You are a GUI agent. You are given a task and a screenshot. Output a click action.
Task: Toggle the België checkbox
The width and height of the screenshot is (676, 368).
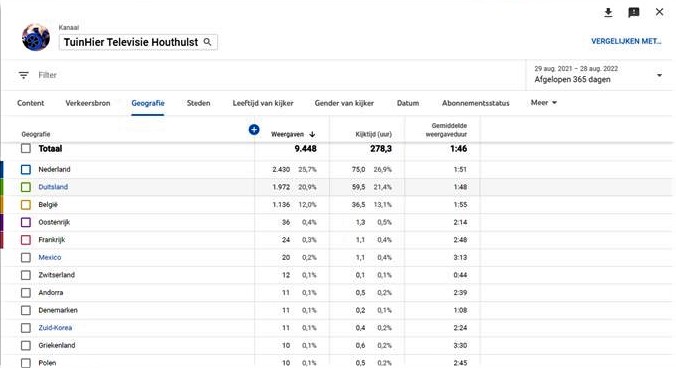[x=26, y=205]
